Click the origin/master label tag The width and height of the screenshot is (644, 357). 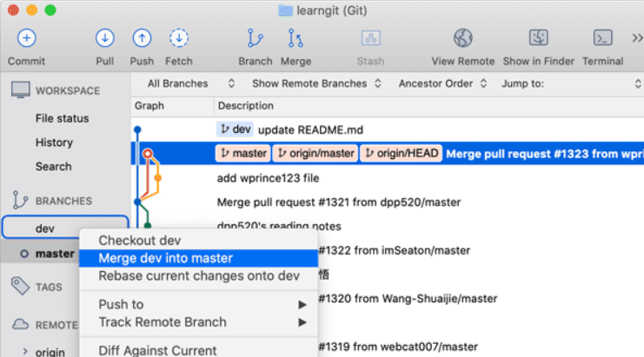(315, 154)
